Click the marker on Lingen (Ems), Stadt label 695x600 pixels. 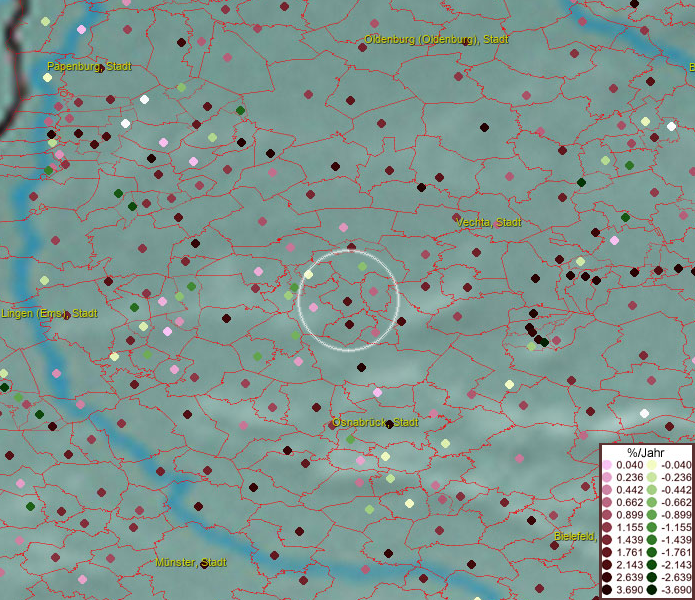coord(66,316)
